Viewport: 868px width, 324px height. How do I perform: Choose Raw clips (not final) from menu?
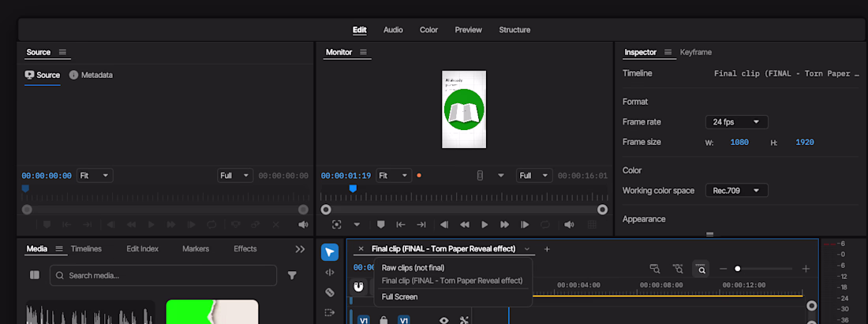click(413, 267)
